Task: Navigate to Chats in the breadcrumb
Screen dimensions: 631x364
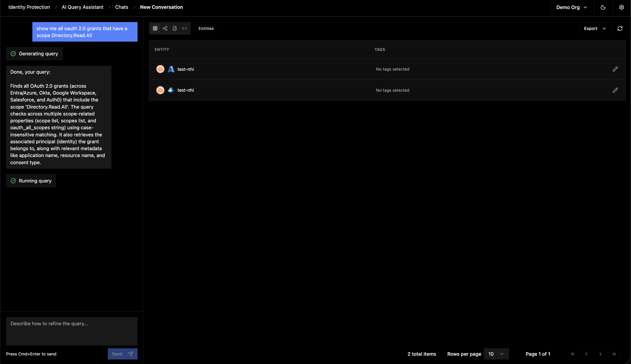Action: click(122, 7)
